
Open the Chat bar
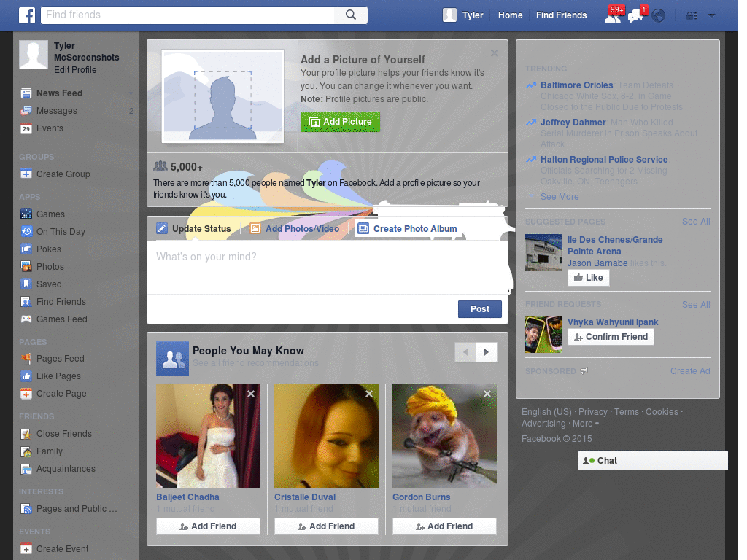(653, 461)
